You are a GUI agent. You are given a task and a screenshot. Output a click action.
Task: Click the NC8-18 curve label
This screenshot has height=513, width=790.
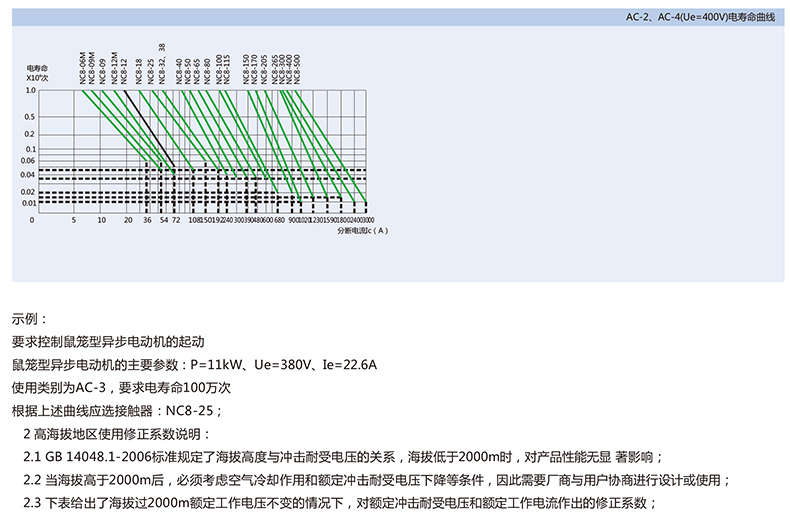click(139, 74)
